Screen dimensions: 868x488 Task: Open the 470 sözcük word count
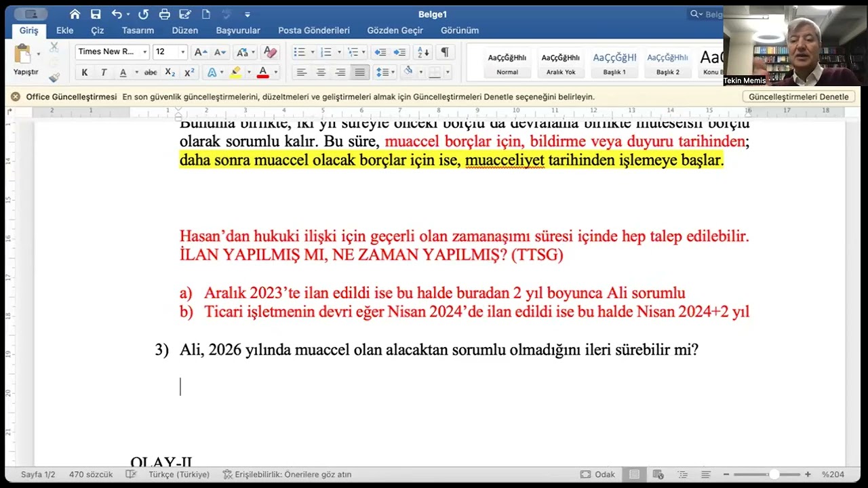pos(91,474)
